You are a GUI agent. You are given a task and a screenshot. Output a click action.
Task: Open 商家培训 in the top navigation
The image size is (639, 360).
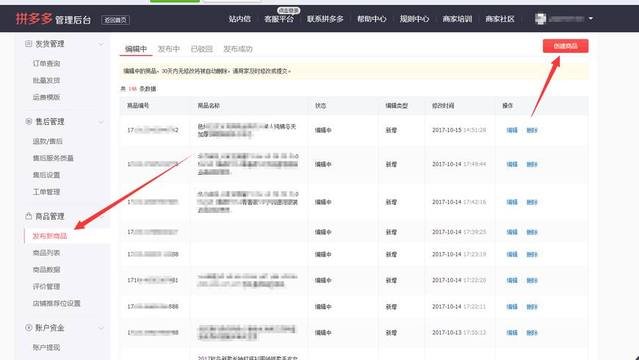point(457,19)
